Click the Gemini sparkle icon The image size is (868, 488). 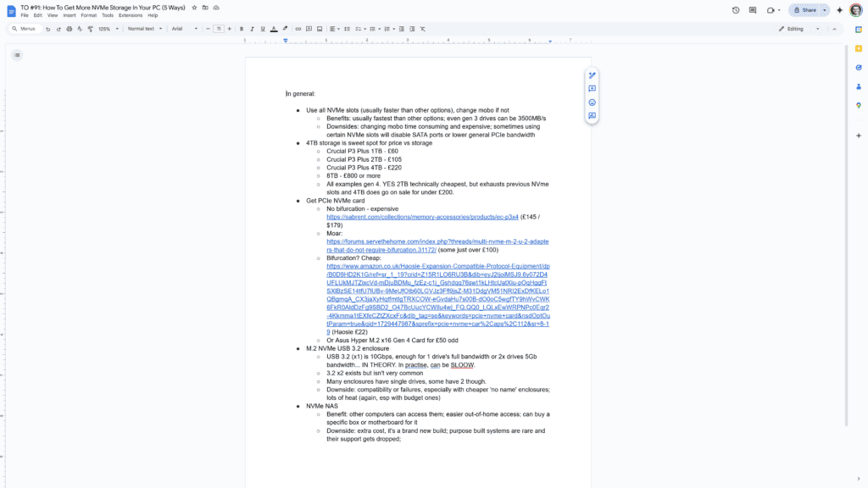tap(839, 10)
